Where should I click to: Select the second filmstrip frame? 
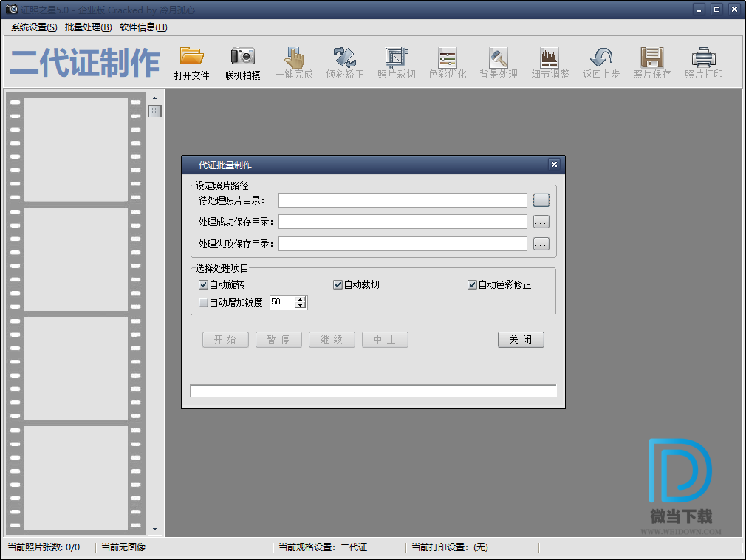point(76,259)
